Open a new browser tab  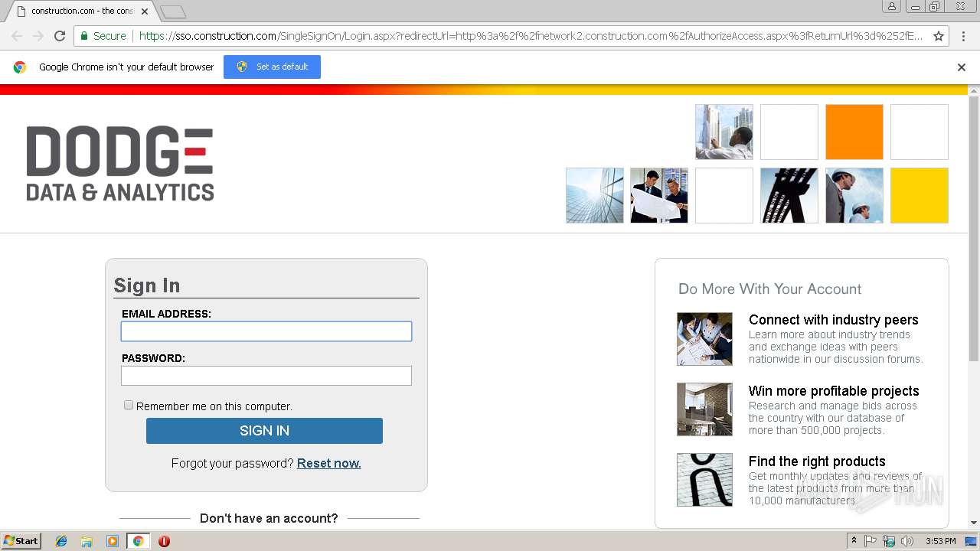[173, 11]
